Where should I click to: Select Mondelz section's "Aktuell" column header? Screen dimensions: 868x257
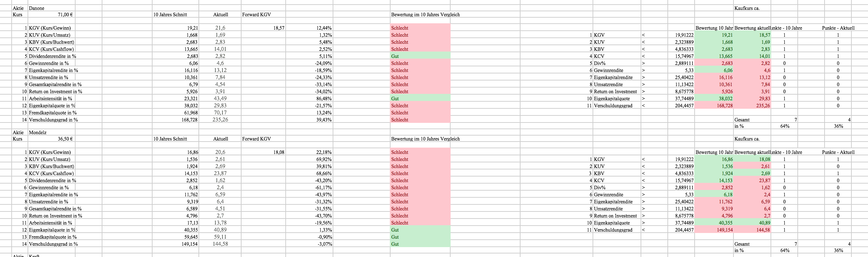pyautogui.click(x=221, y=139)
